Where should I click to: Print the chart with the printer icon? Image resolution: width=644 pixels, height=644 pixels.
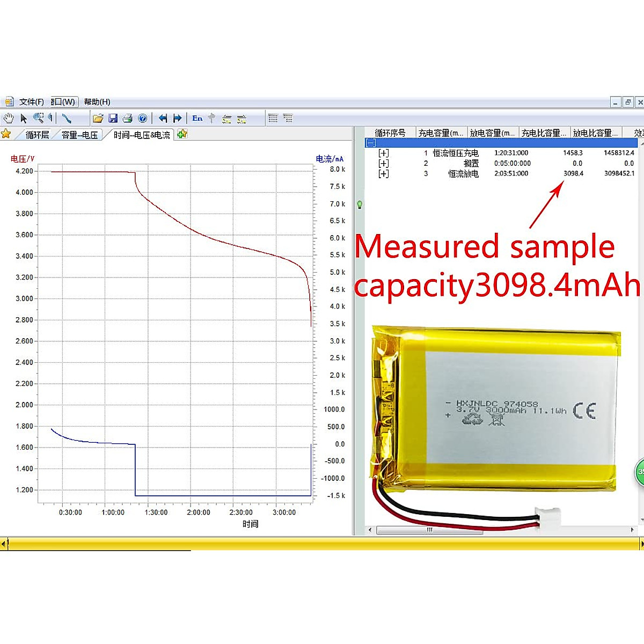pyautogui.click(x=127, y=118)
